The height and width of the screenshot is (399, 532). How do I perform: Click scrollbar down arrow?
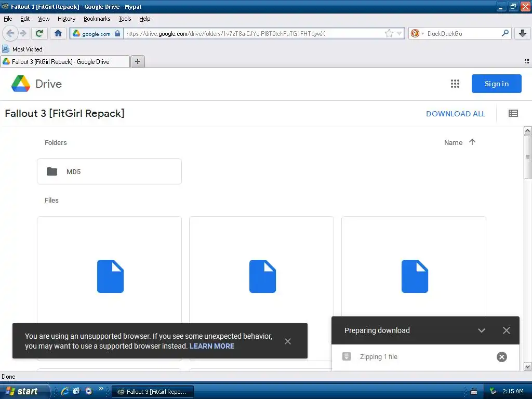tap(527, 366)
